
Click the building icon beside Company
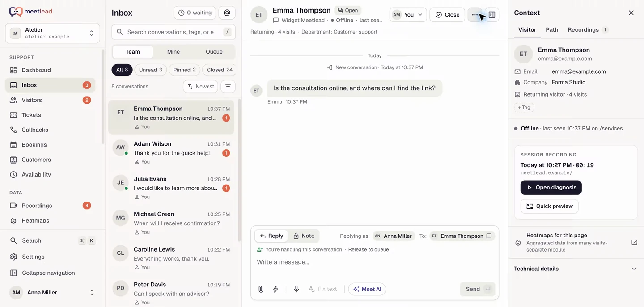click(x=517, y=82)
